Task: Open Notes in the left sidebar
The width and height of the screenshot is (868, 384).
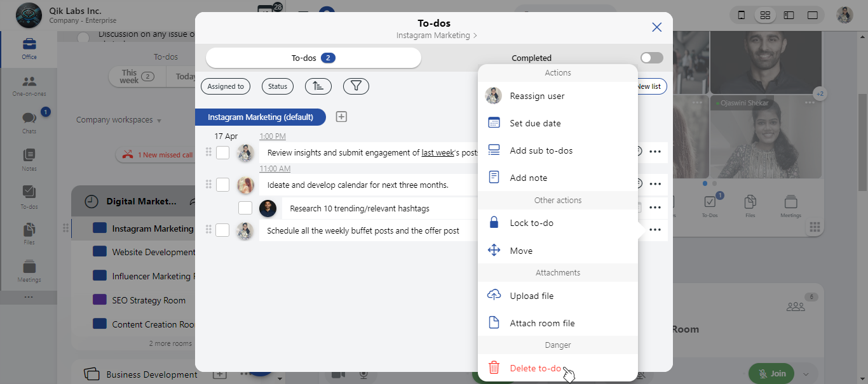Action: (x=29, y=159)
